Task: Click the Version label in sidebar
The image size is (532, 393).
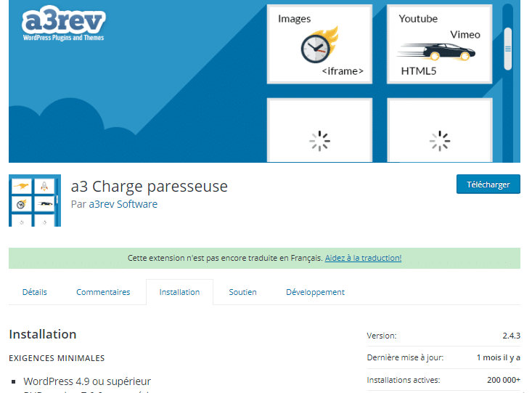Action: [381, 336]
